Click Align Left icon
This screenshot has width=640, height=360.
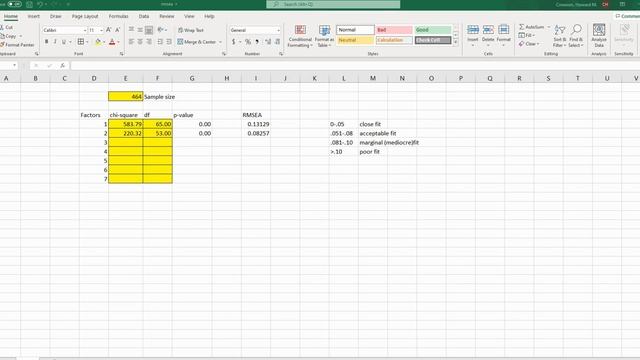click(131, 42)
